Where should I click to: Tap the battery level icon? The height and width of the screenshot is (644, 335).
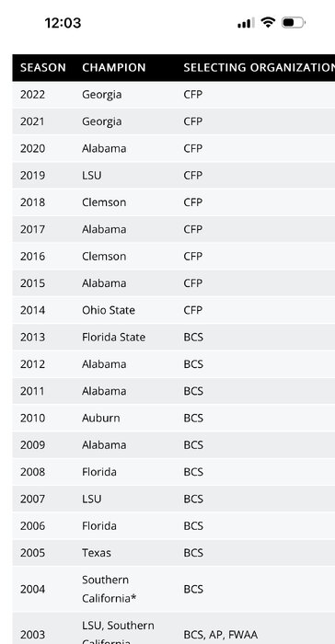click(x=293, y=23)
